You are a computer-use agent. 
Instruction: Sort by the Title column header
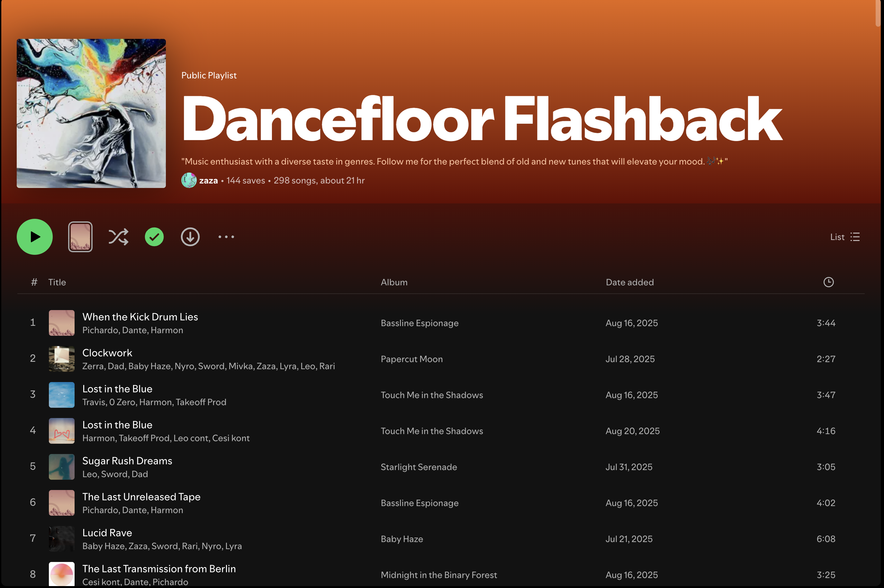click(x=57, y=282)
